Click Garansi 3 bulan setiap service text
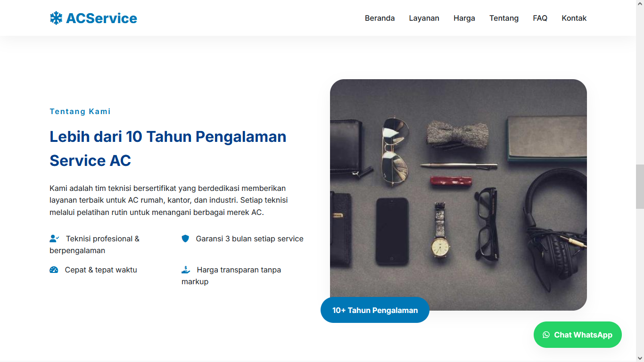The image size is (644, 362). [x=250, y=239]
